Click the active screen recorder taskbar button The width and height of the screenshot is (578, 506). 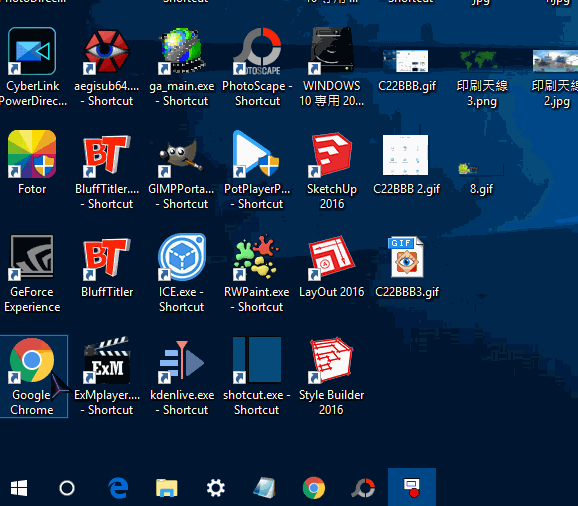[412, 487]
